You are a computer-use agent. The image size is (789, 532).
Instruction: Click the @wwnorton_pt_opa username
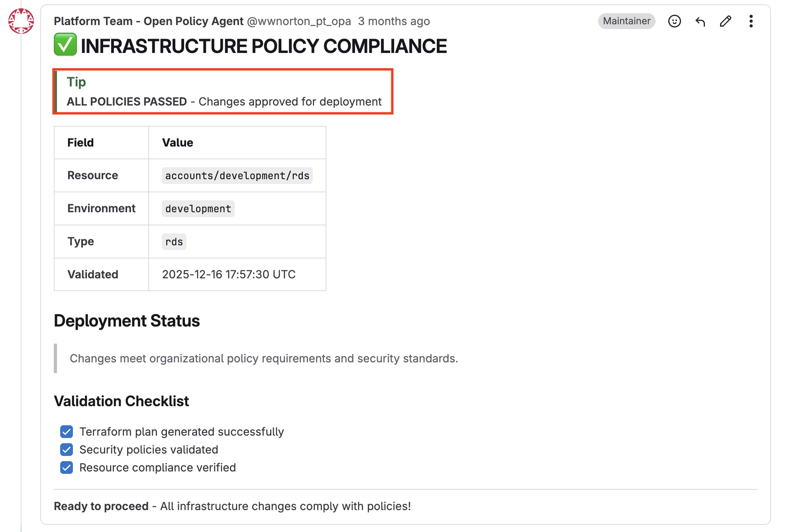click(x=299, y=21)
